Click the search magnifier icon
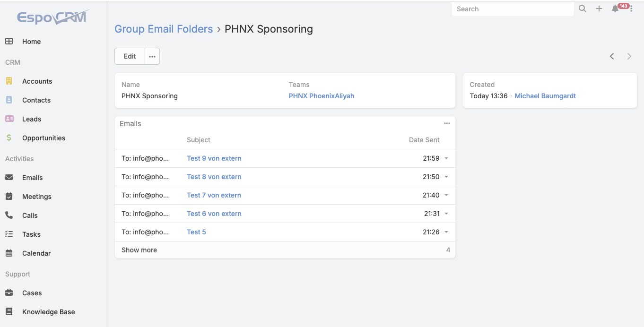 [583, 9]
